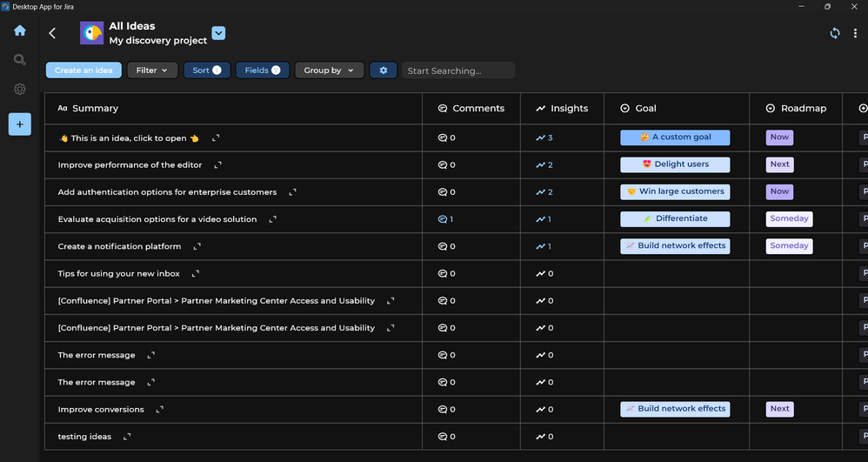
Task: Open expand icon for 'This is an idea' row
Action: coord(216,138)
